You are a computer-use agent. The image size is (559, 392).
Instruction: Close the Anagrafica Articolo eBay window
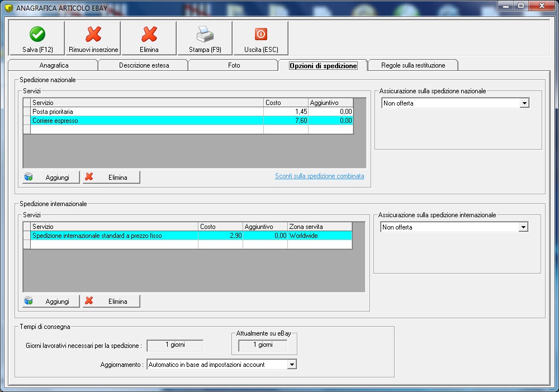click(542, 6)
